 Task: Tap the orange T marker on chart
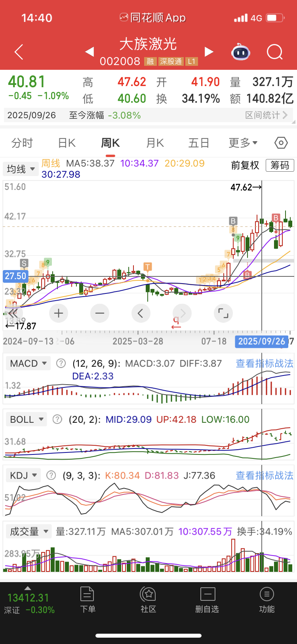pos(148,267)
